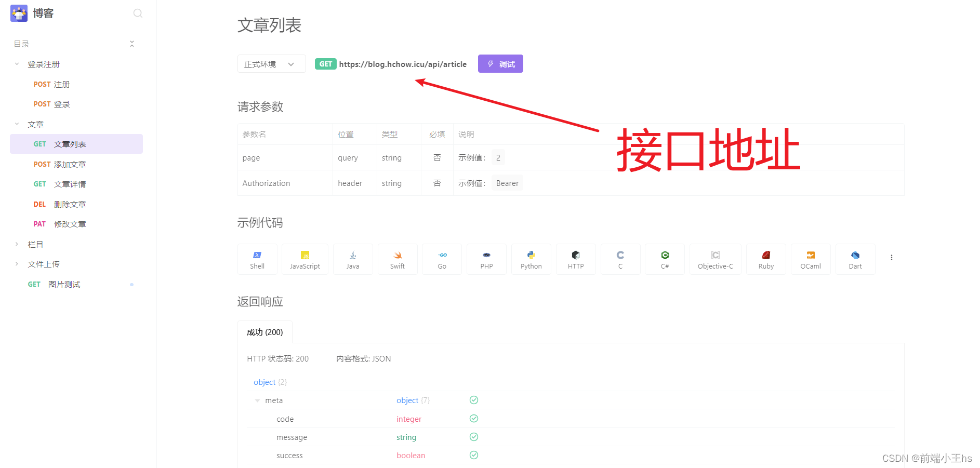This screenshot has width=980, height=468.
Task: Click the Authorization parameter name
Action: click(x=266, y=183)
